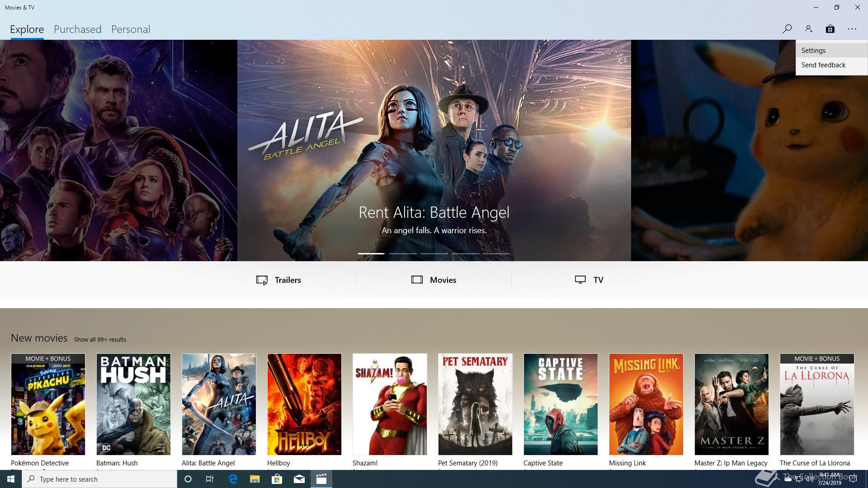Viewport: 868px width, 488px height.
Task: Open Microsoft Store taskbar icon
Action: point(277,479)
